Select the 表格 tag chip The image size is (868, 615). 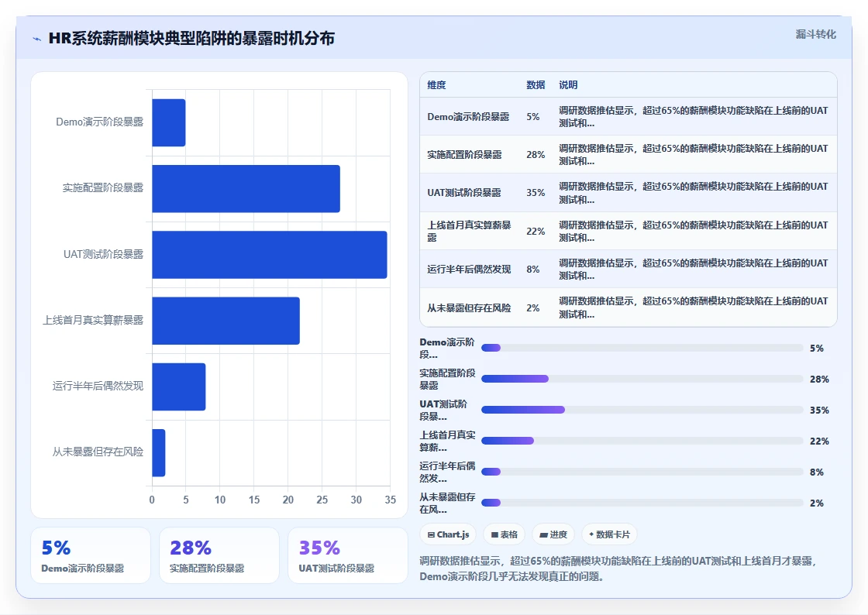pos(505,534)
